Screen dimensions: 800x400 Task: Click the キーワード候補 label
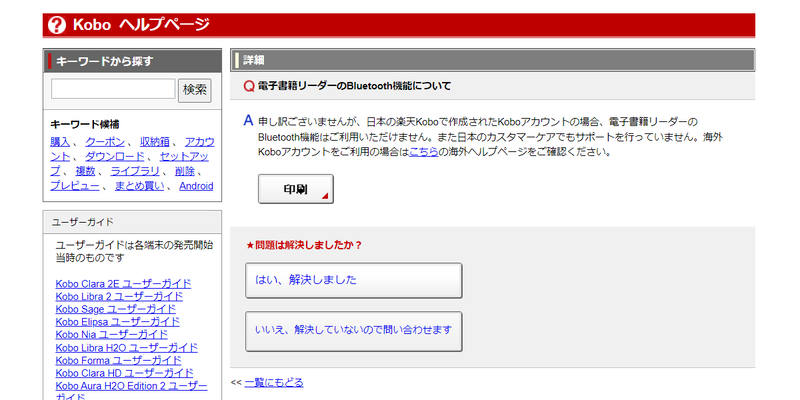tap(85, 124)
